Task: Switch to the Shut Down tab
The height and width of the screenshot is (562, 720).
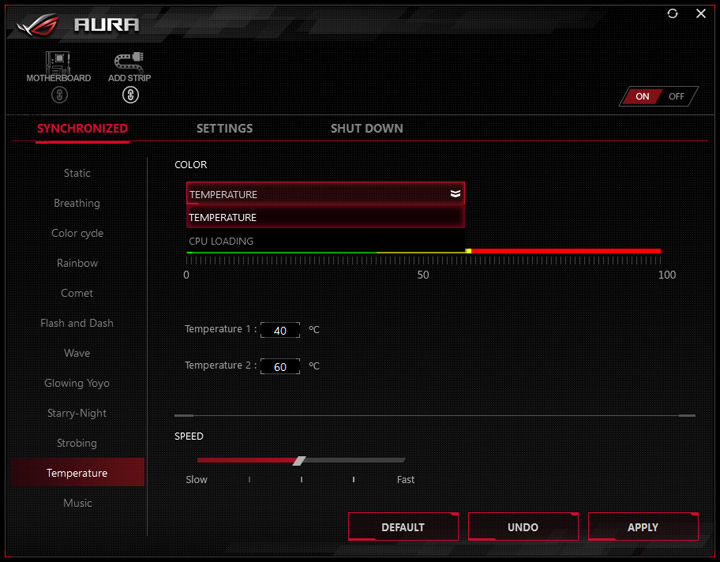Action: tap(367, 129)
